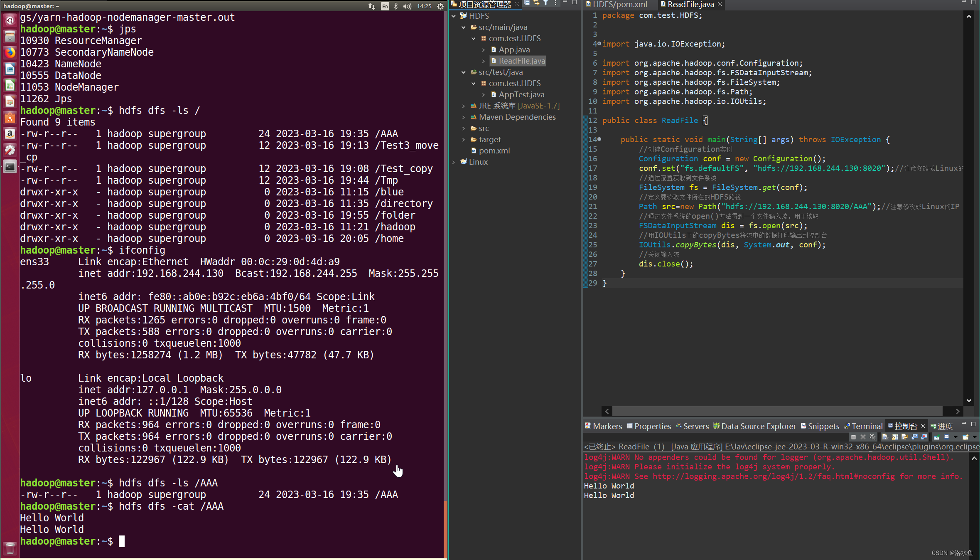The image size is (980, 560).
Task: Expand Maven Dependencies node
Action: coord(464,117)
